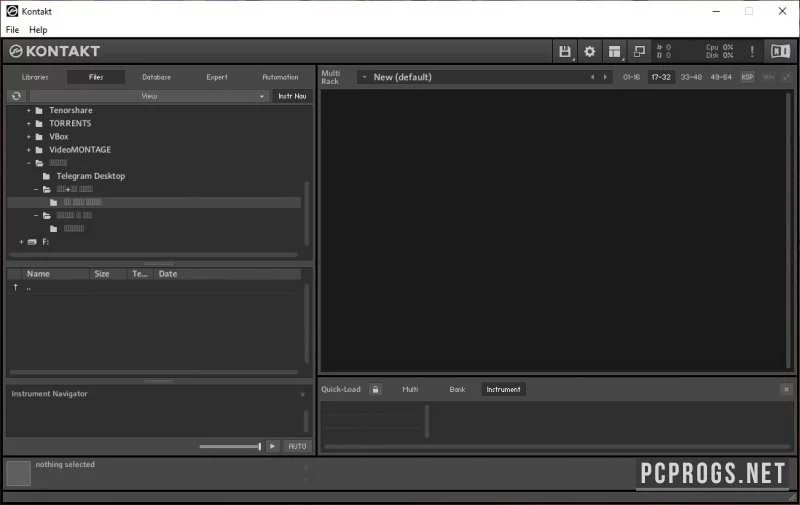Click the F: drive icon
This screenshot has width=800, height=505.
pos(32,242)
